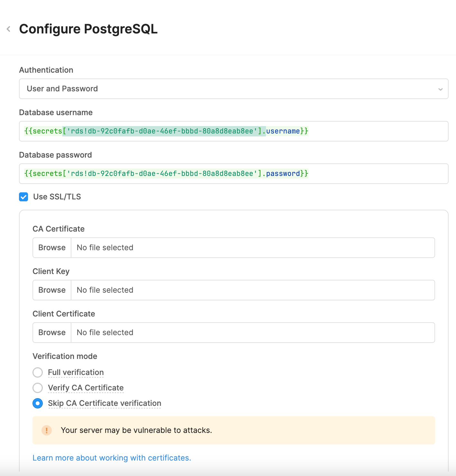Click the Verify CA Certificate label text

[x=86, y=388]
